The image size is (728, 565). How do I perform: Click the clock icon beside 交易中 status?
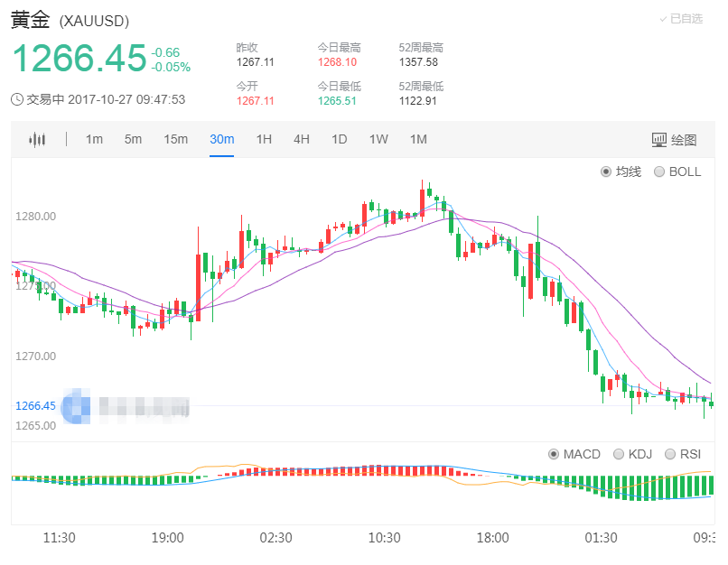(15, 97)
